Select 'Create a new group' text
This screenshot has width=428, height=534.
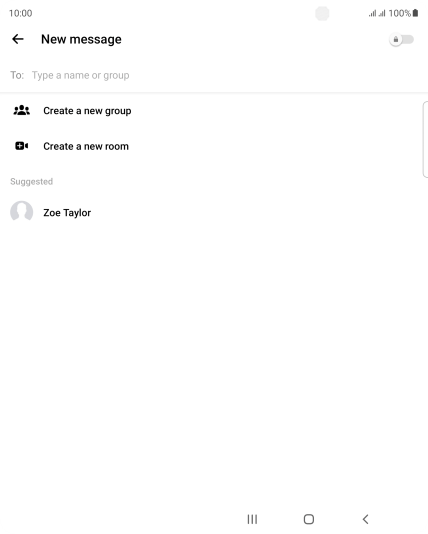coord(87,111)
